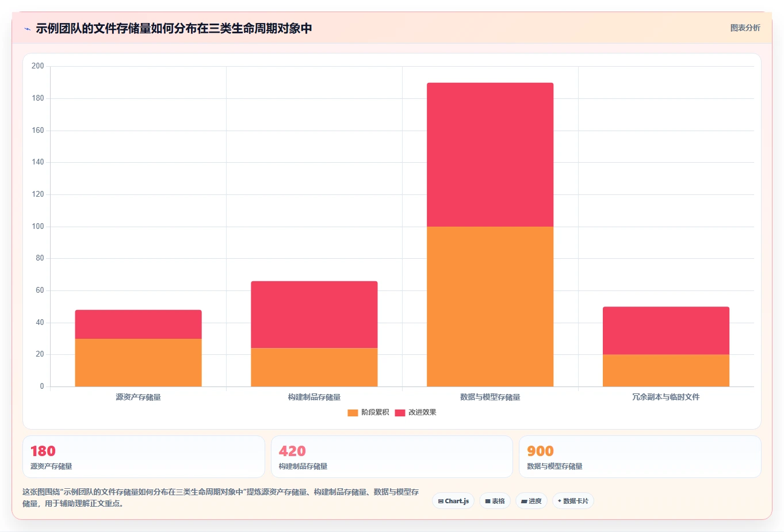Click the red 冗余副本与临时文件 bar segment
This screenshot has width=784, height=532.
666,331
